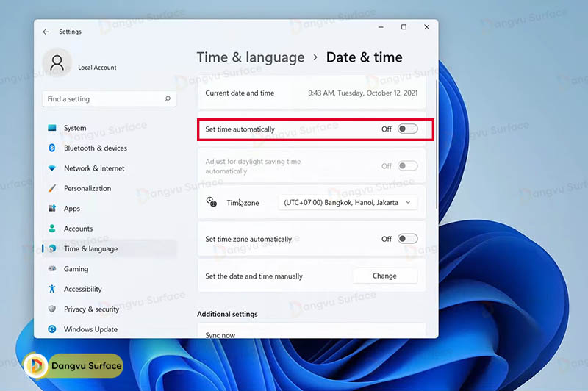Screen dimensions: 588x391
Task: Click the settings page vertical scrollbar
Action: coord(436,144)
